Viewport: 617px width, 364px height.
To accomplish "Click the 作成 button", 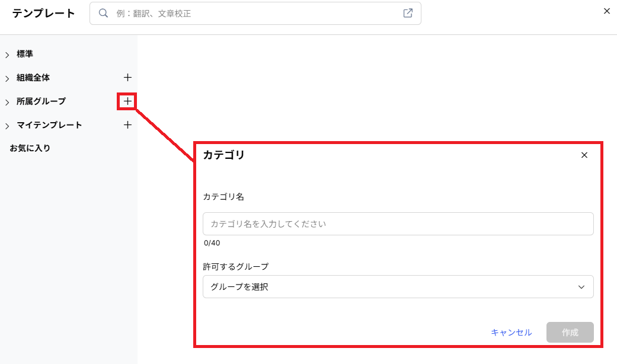I will click(x=570, y=333).
